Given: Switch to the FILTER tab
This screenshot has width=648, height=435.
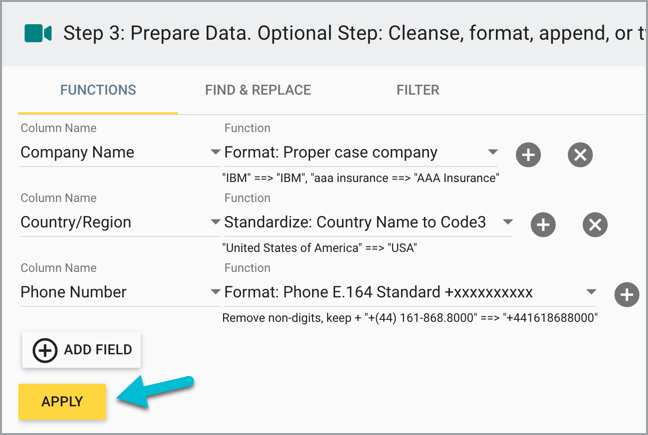Looking at the screenshot, I should click(418, 90).
